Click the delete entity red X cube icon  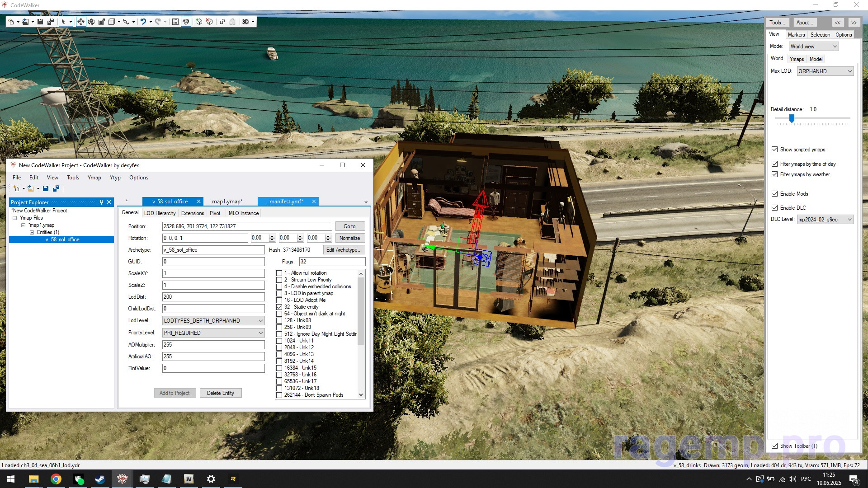(209, 22)
